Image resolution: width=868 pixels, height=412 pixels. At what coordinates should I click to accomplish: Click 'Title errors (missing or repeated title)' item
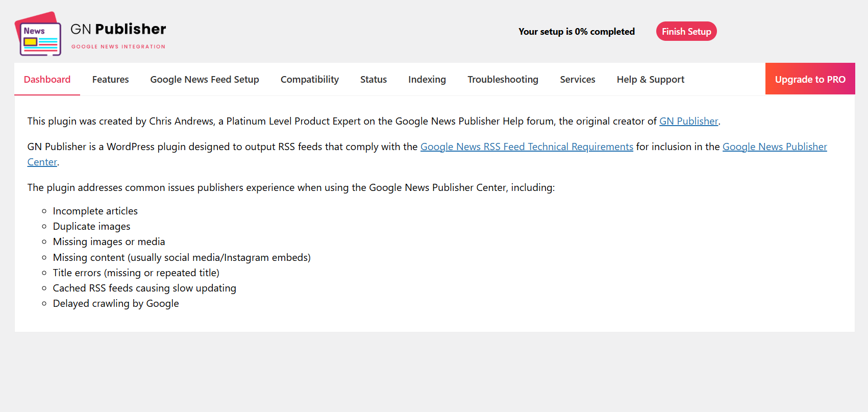coord(136,273)
